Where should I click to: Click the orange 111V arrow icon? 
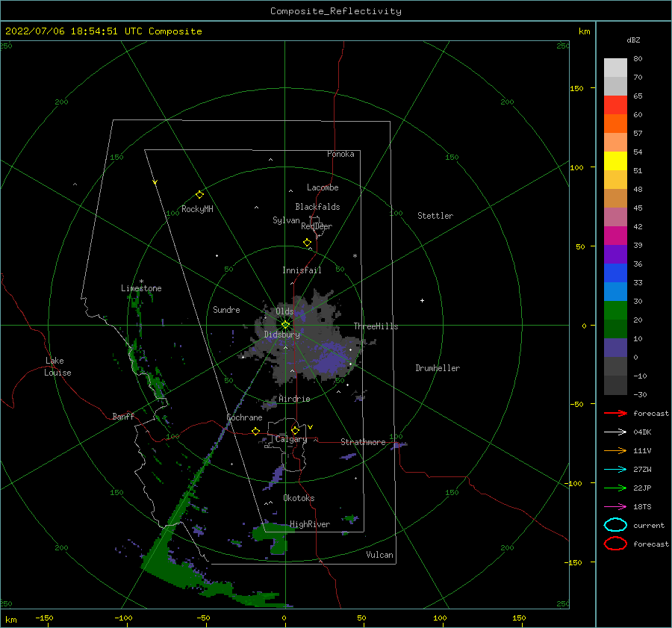[x=615, y=450]
